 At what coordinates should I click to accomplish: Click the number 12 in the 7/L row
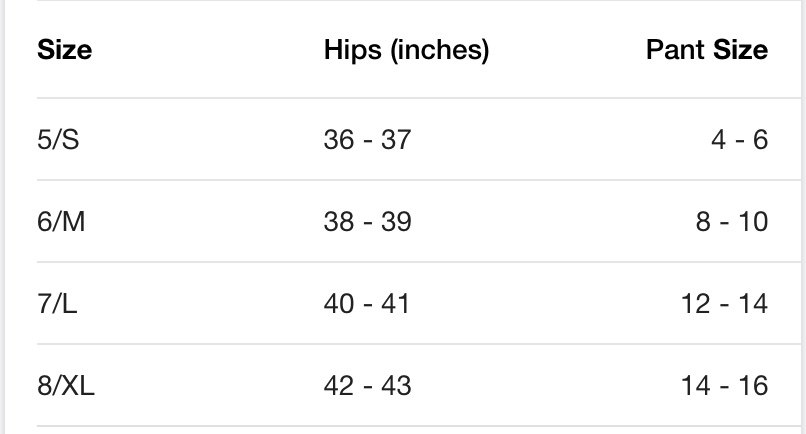tap(696, 303)
